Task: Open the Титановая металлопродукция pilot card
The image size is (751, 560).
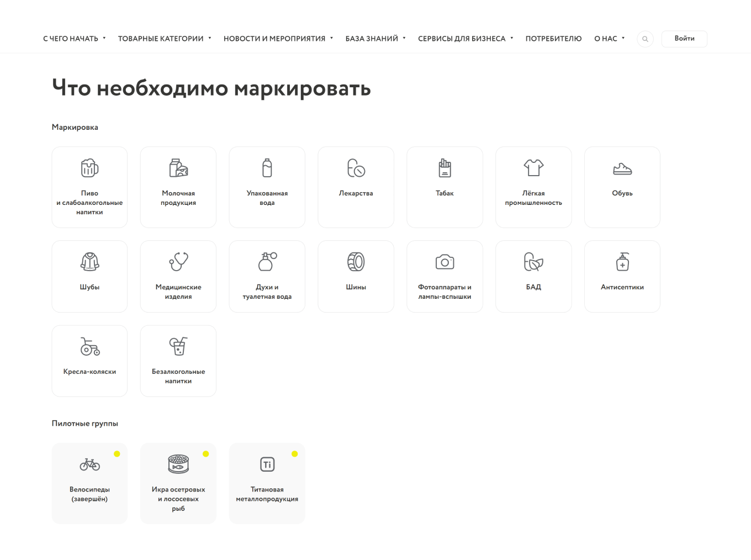Action: click(x=267, y=483)
